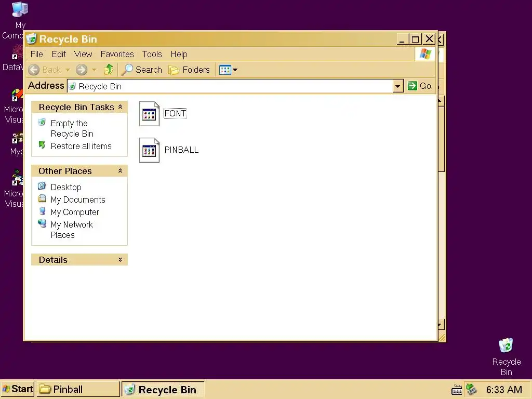Click the FONT file icon
Image resolution: width=532 pixels, height=399 pixels.
(149, 114)
